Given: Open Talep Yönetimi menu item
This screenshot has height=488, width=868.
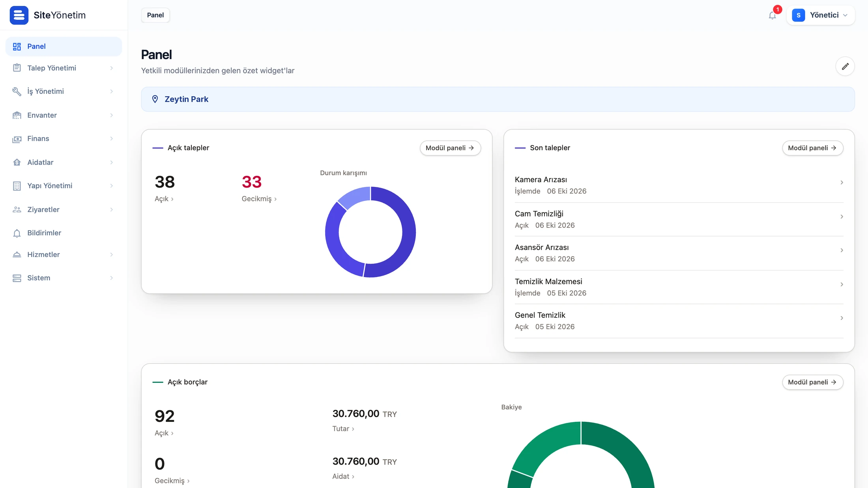Looking at the screenshot, I should (64, 68).
